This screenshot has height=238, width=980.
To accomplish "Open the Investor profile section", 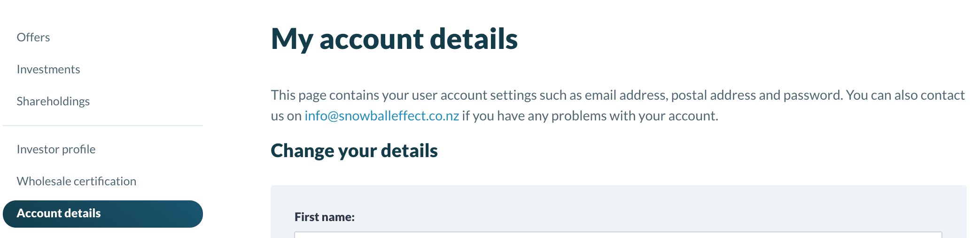I will click(x=56, y=149).
